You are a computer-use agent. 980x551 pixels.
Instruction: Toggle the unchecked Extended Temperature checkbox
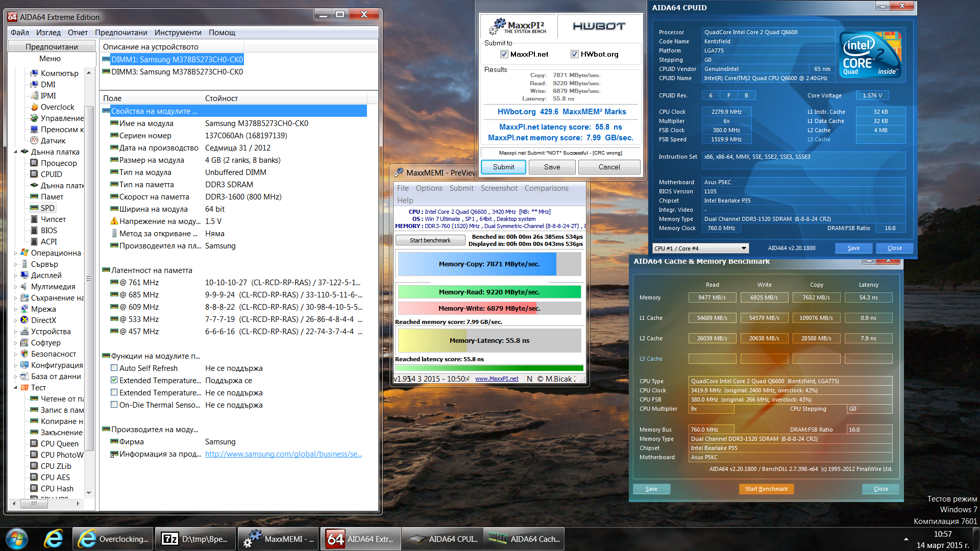click(114, 393)
